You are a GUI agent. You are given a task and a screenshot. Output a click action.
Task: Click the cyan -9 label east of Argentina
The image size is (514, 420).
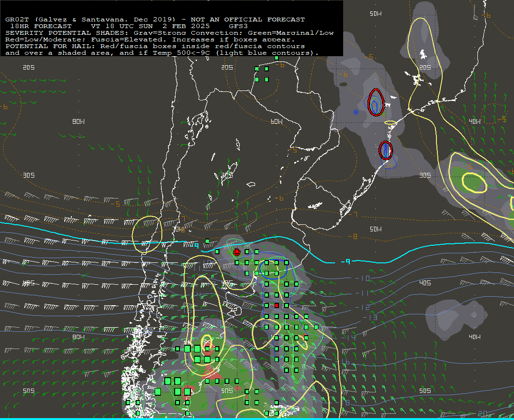pyautogui.click(x=346, y=261)
